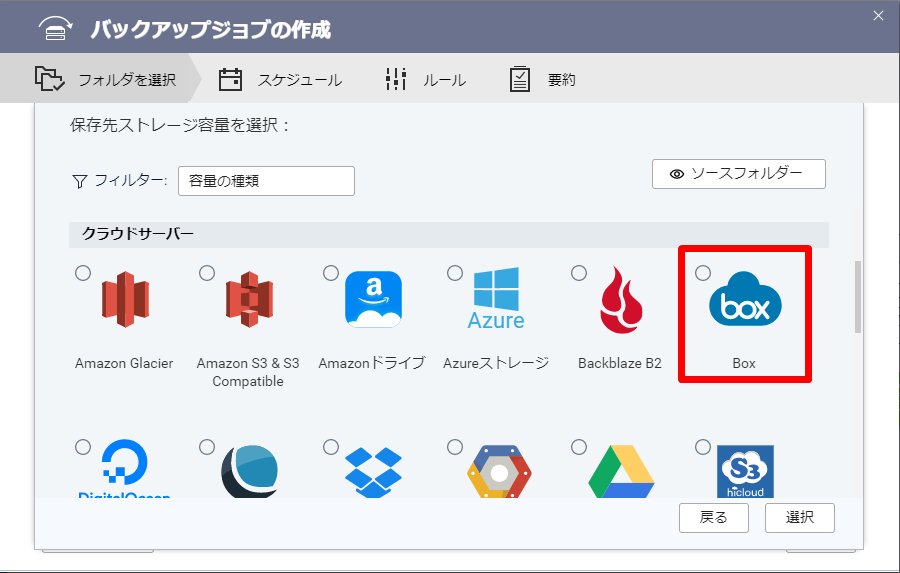Click the フィルター: label
Screen dimensions: 900x573
[x=130, y=181]
